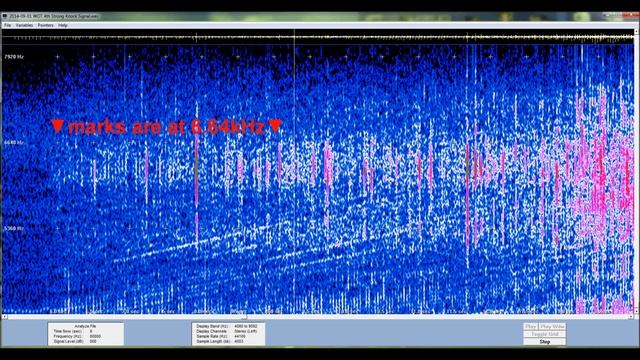640x360 pixels.
Task: Click the Signal Level (dB) value
Action: pyautogui.click(x=93, y=341)
